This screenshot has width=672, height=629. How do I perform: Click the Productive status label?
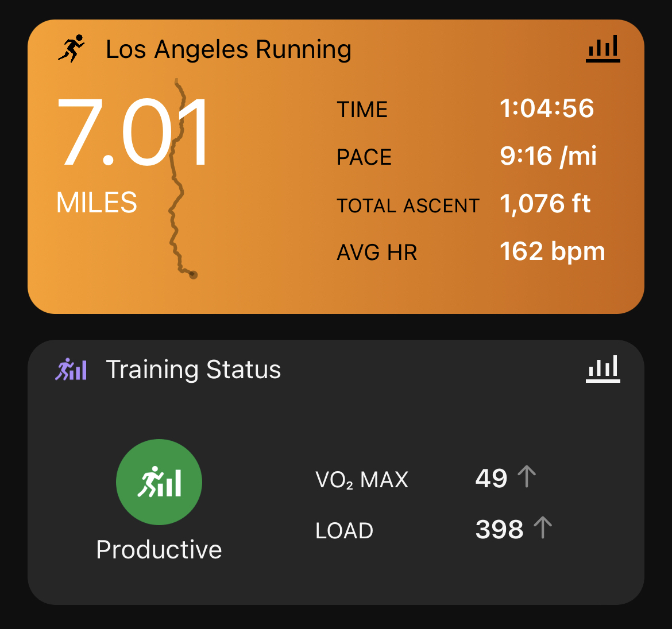pos(159,550)
